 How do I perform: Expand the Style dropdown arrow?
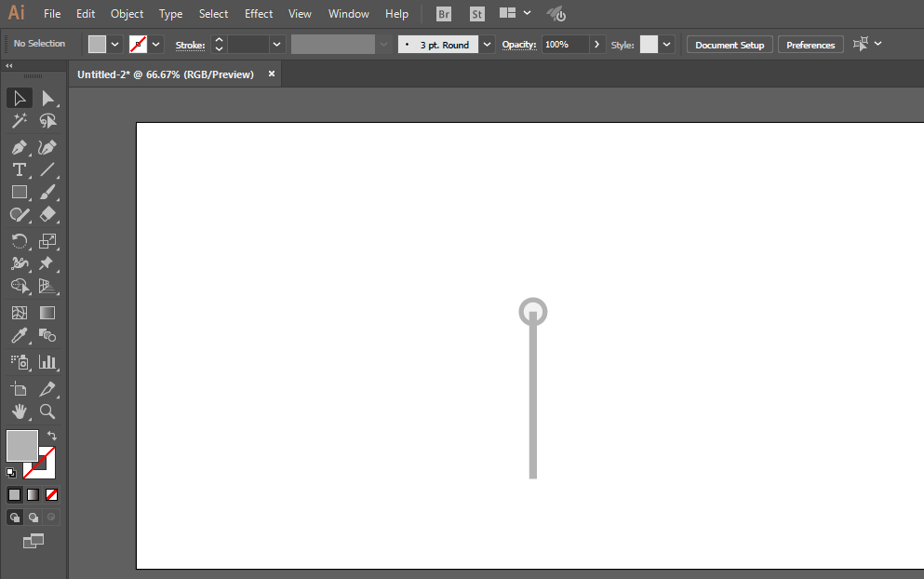click(667, 45)
